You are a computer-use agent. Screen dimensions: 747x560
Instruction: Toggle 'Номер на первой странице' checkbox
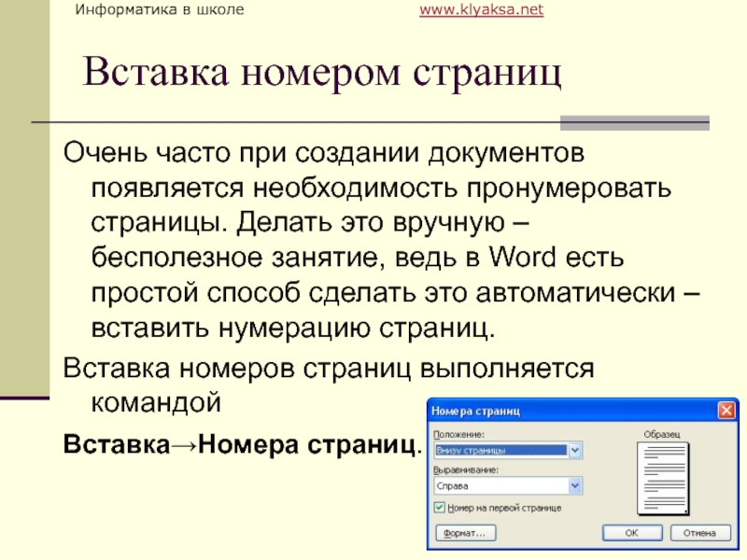[x=440, y=508]
